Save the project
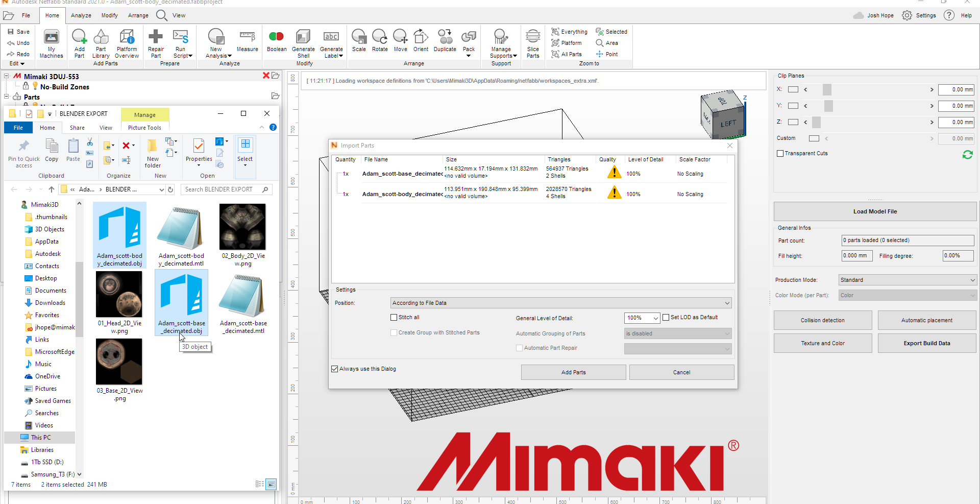 tap(18, 32)
